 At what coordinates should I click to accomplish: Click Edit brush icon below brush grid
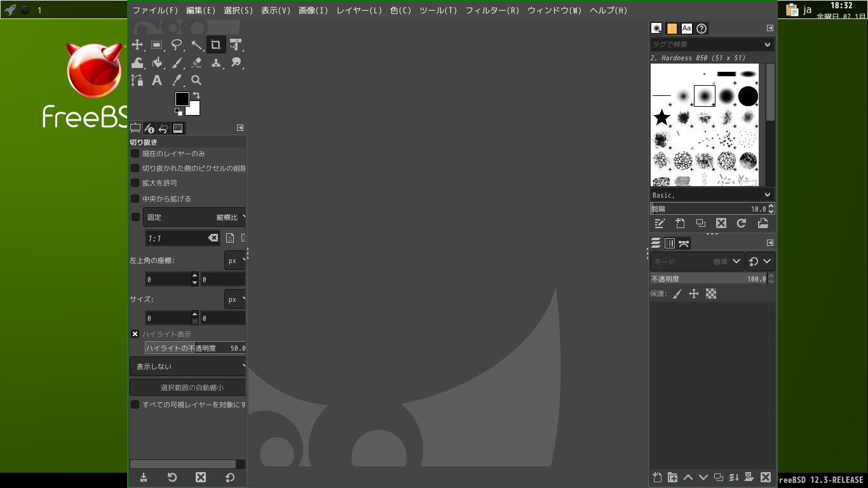pos(660,223)
